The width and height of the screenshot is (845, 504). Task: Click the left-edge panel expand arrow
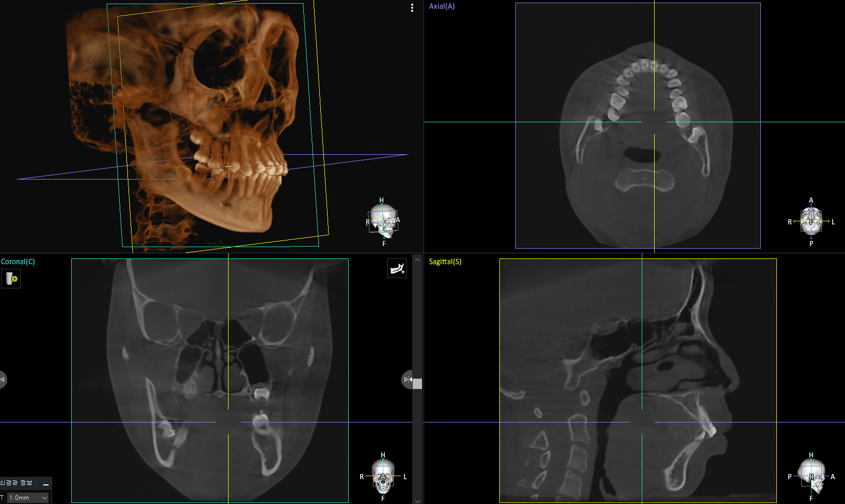pos(3,380)
